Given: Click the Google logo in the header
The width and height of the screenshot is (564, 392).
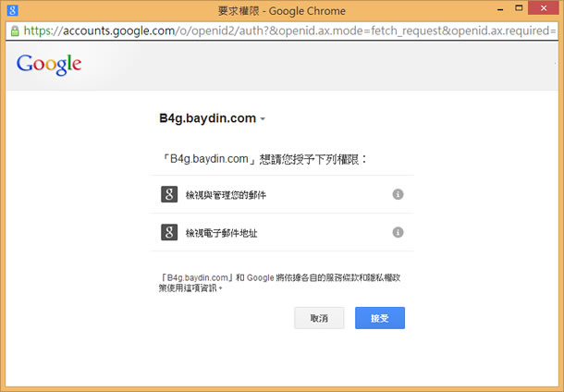Looking at the screenshot, I should tap(49, 65).
